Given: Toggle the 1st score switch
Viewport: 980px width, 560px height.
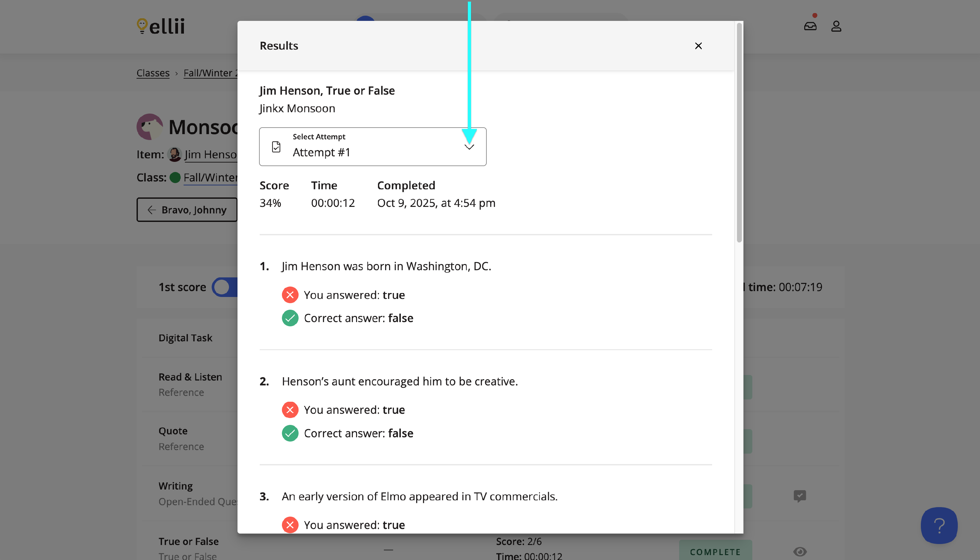Looking at the screenshot, I should point(225,287).
